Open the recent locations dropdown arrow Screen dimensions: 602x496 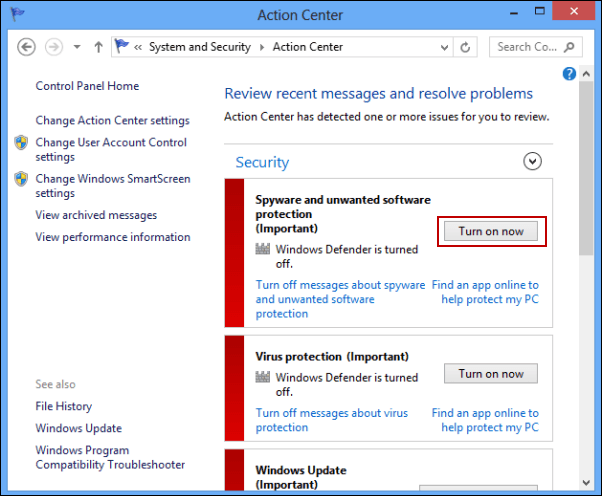click(77, 47)
